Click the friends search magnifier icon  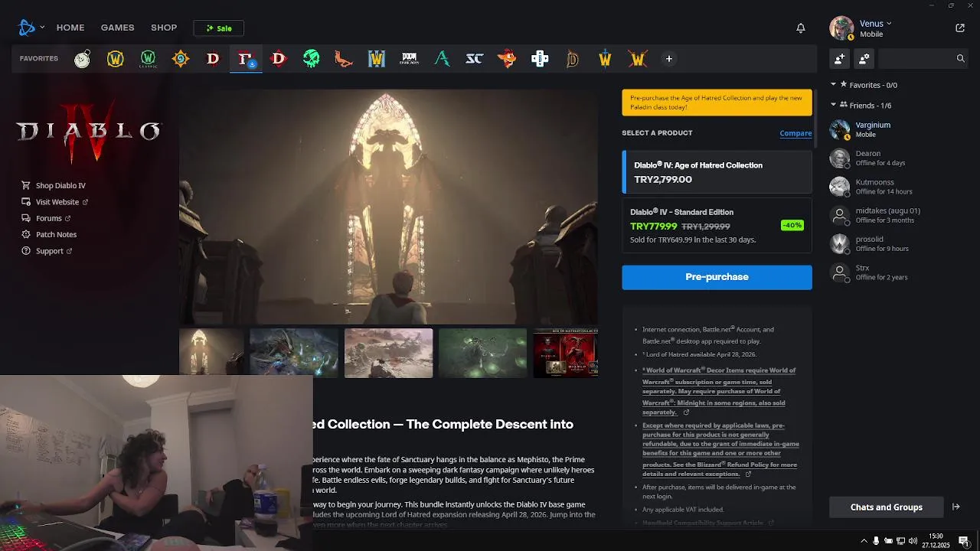click(x=960, y=58)
